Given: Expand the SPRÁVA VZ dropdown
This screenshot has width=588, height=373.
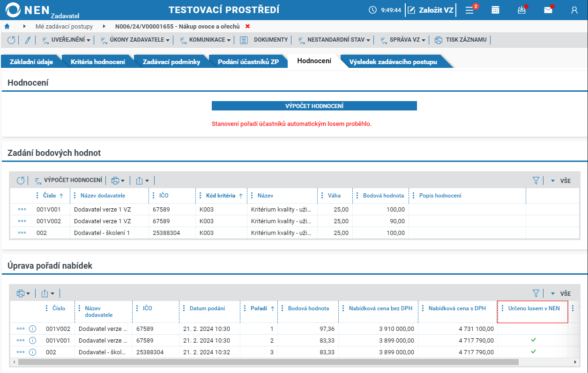Looking at the screenshot, I should coord(402,40).
